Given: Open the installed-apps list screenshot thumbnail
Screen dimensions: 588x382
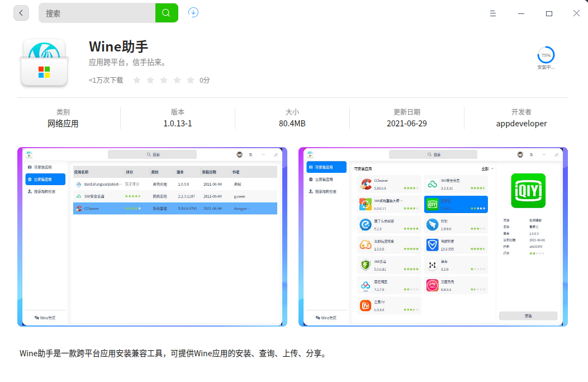Looking at the screenshot, I should 152,237.
